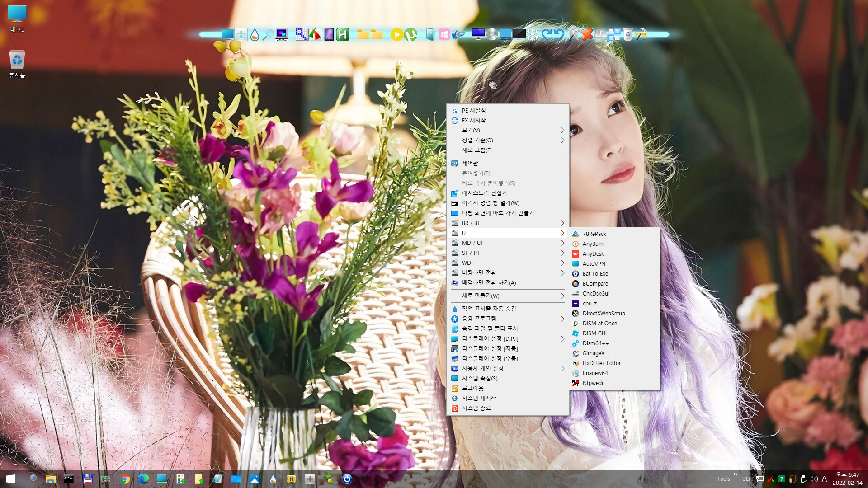Viewport: 868px width, 488px height.
Task: Choose 시스템 종료 menu entry
Action: coord(508,408)
